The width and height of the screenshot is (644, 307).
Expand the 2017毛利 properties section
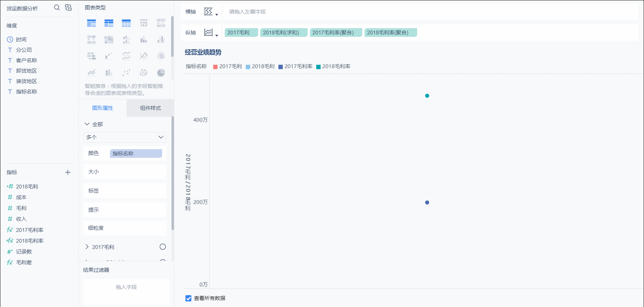click(87, 247)
